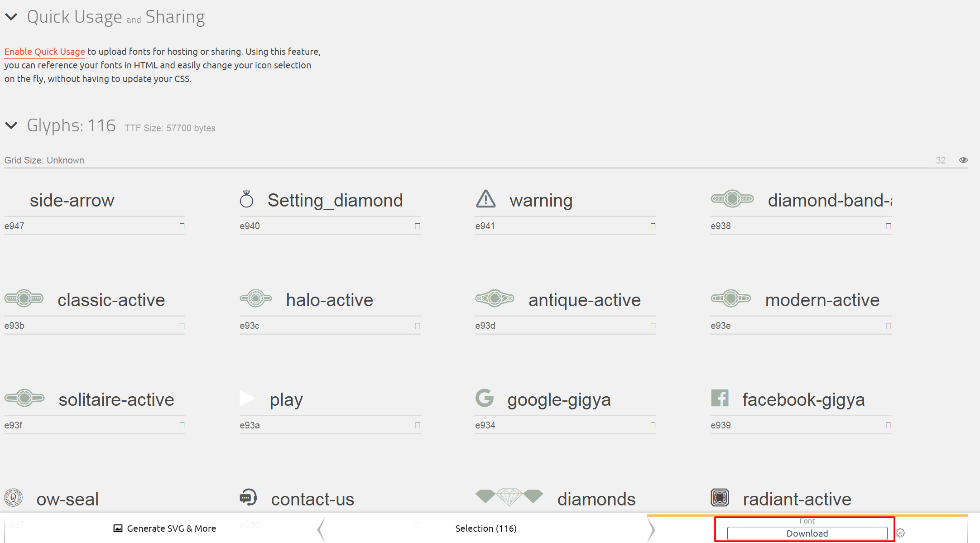Open the Enable Quick Usage link
This screenshot has width=980, height=543.
click(44, 51)
